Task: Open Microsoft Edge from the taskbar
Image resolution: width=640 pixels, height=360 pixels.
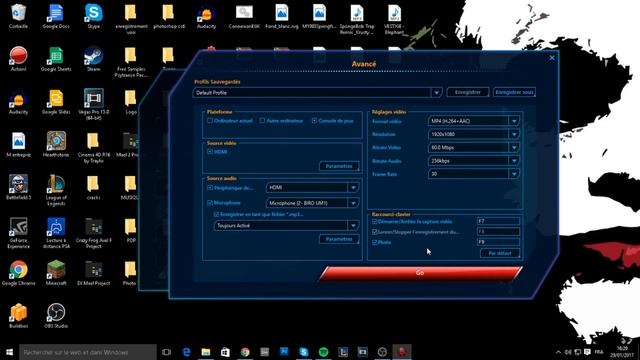Action: (186, 352)
